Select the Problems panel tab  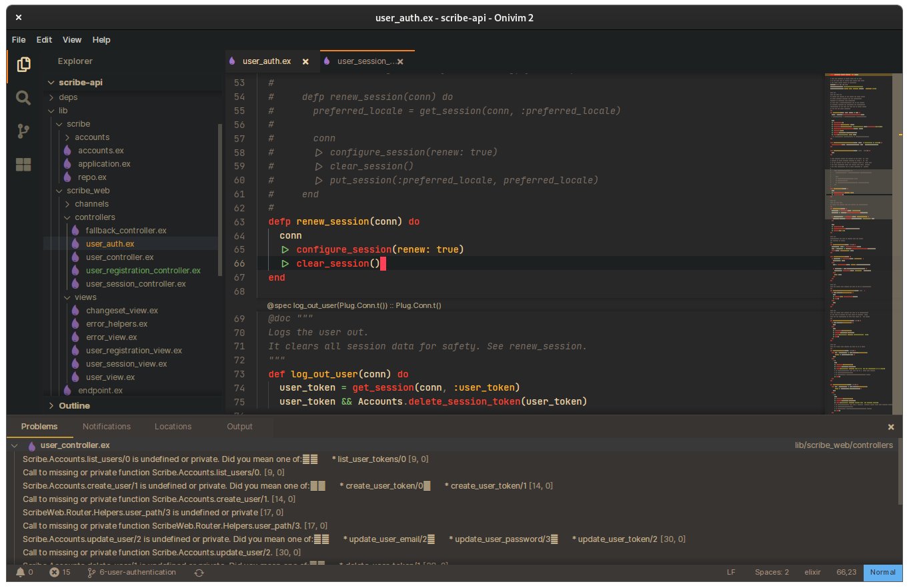coord(39,427)
